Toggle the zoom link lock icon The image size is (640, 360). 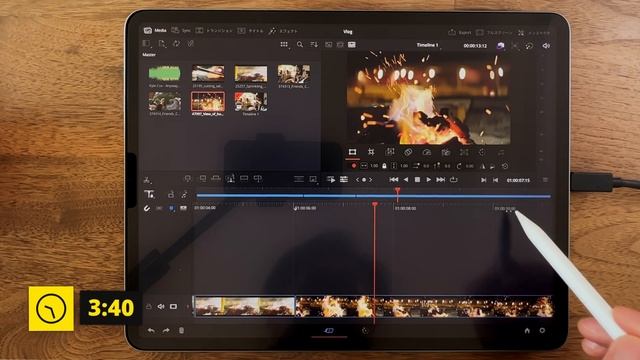point(384,166)
